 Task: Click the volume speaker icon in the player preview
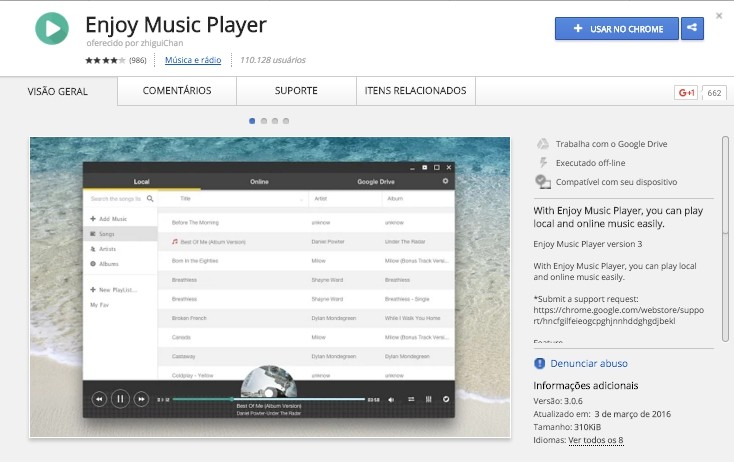point(391,399)
